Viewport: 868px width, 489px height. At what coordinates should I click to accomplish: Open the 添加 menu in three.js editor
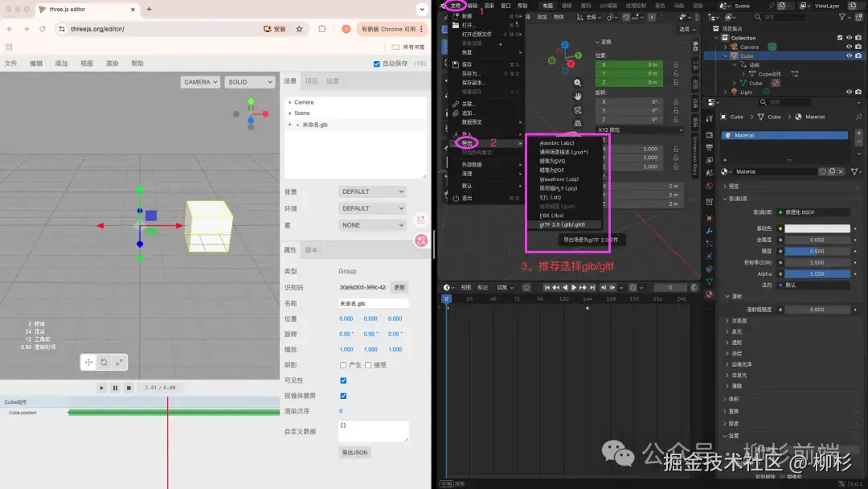point(61,64)
